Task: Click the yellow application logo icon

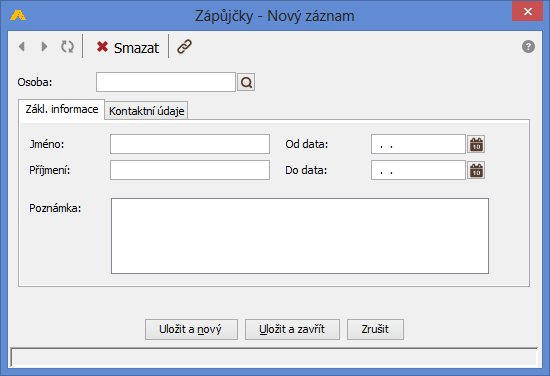Action: [18, 15]
